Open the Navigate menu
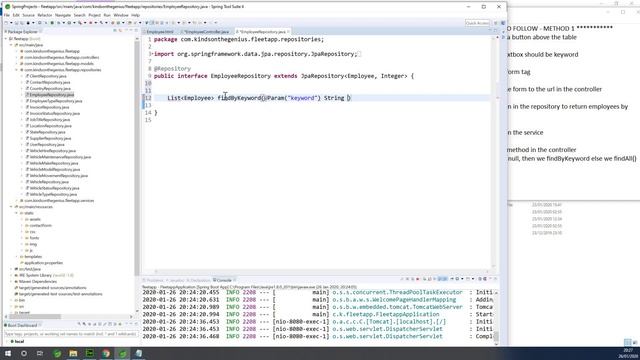The image size is (640, 360). coord(63,15)
